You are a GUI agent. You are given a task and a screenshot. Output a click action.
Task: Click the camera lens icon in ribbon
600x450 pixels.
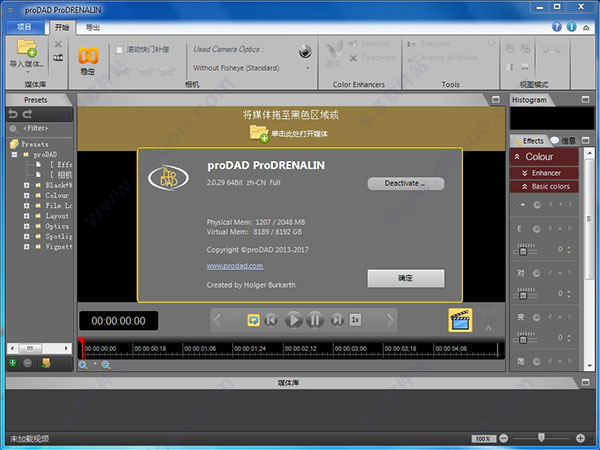click(x=305, y=51)
